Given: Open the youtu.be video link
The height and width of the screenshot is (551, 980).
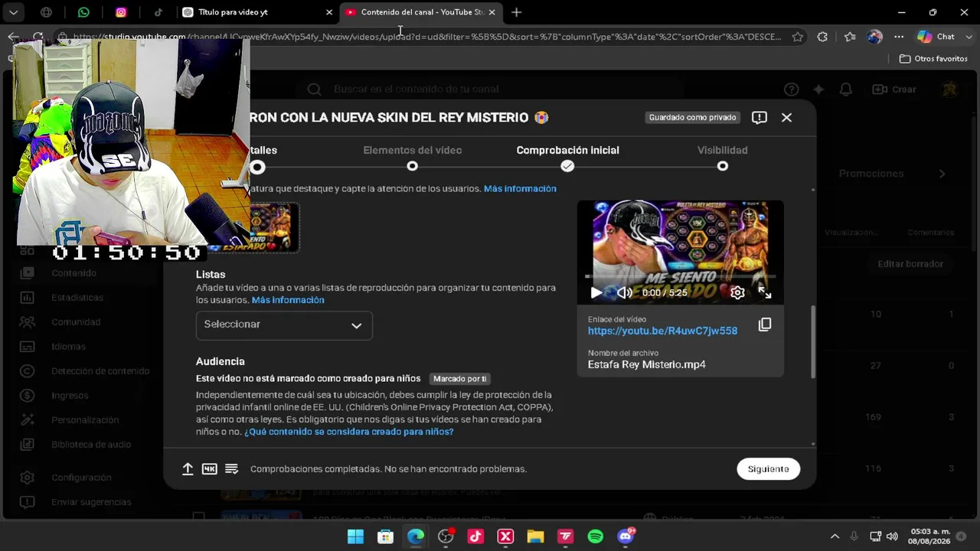Looking at the screenshot, I should point(662,331).
